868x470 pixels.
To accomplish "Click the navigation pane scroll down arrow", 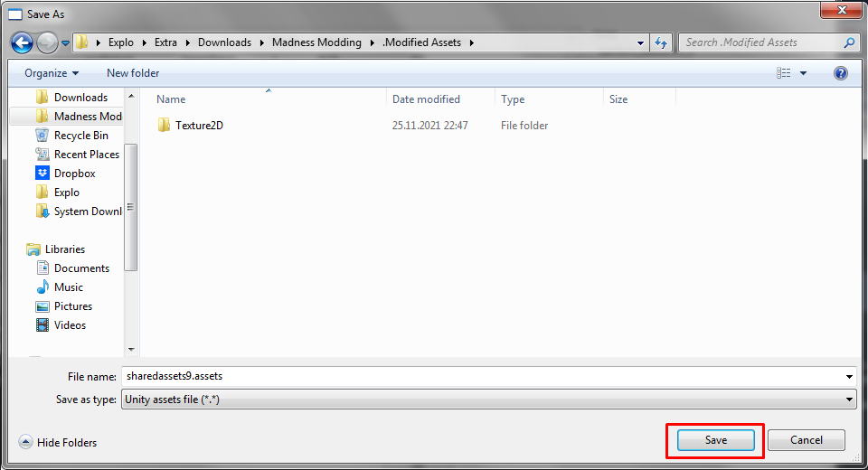I will [x=131, y=349].
